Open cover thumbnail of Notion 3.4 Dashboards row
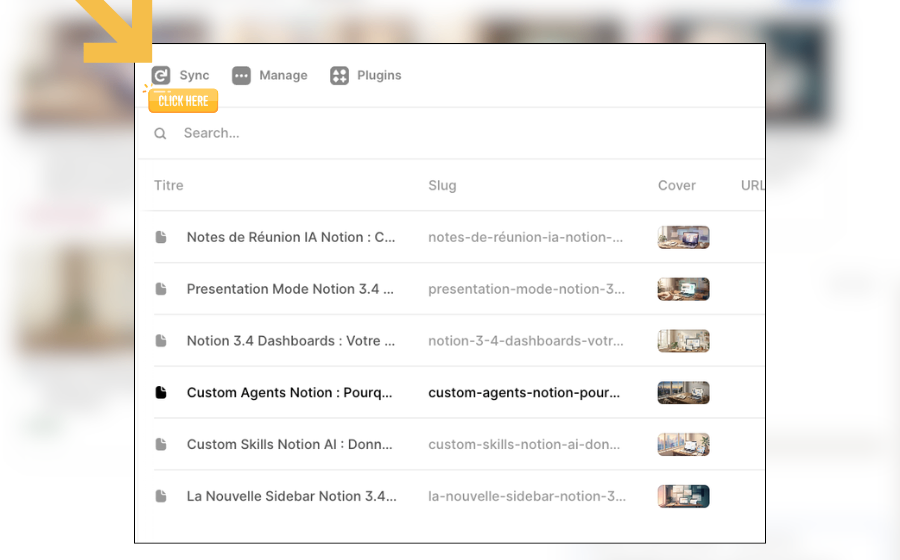Screen dimensions: 900x560 click(684, 341)
